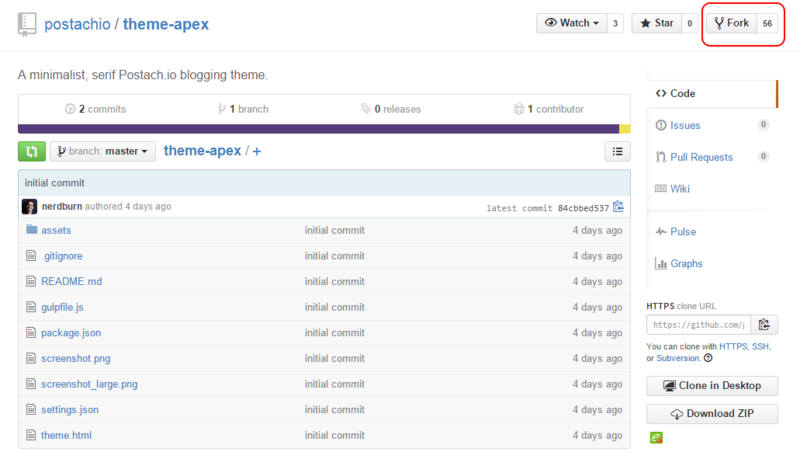Open the assets folder
The height and width of the screenshot is (452, 800).
tap(56, 230)
